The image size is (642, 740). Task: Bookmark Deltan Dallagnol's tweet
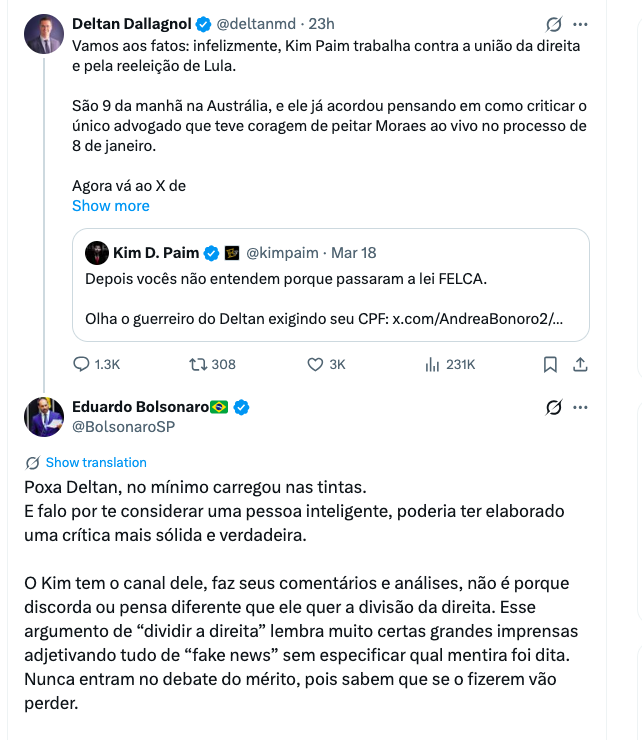click(x=549, y=365)
